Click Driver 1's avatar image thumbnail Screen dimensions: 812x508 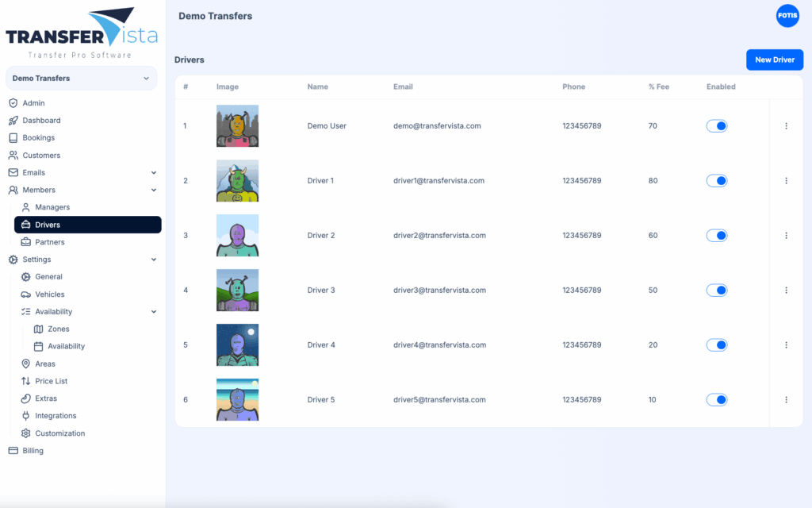point(237,181)
